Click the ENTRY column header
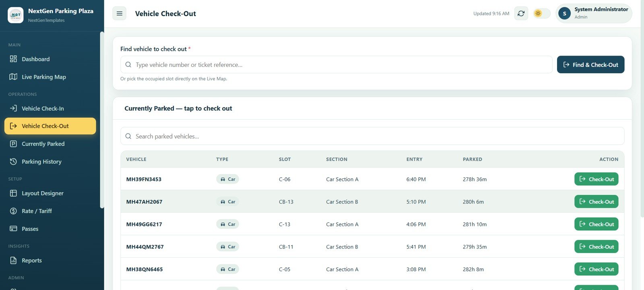The height and width of the screenshot is (290, 644). (x=414, y=159)
